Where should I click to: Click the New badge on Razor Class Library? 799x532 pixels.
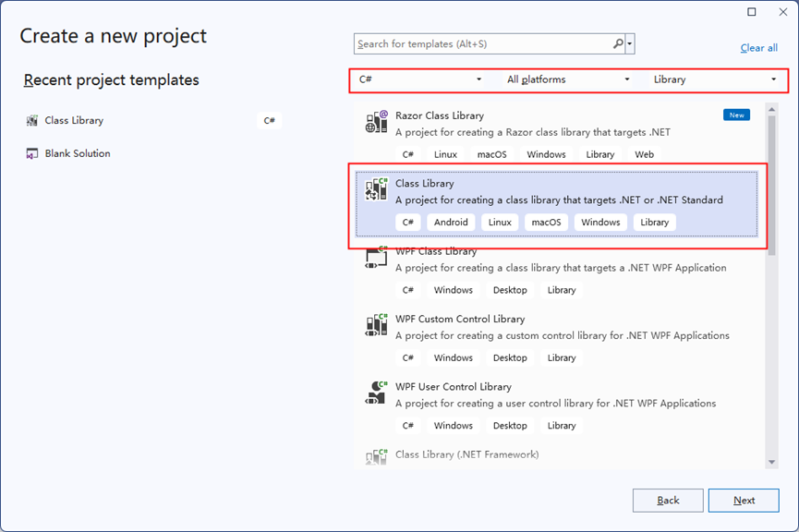pos(736,115)
